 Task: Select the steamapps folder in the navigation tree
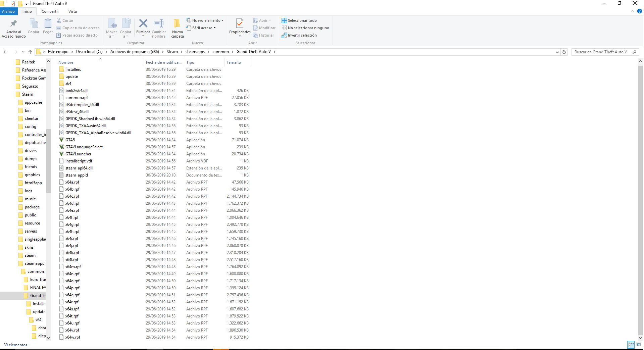pos(32,263)
